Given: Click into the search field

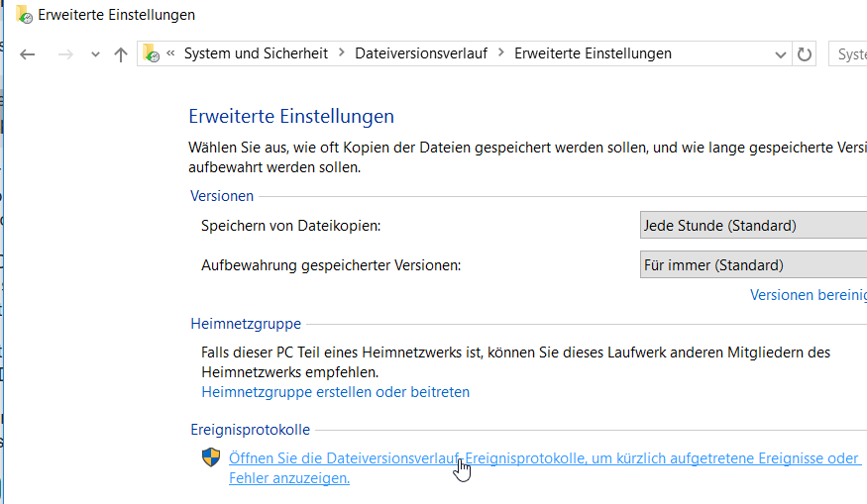Looking at the screenshot, I should tap(850, 54).
